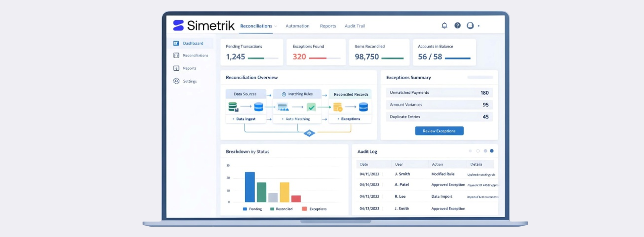Click the Simetrik logo

(x=204, y=25)
